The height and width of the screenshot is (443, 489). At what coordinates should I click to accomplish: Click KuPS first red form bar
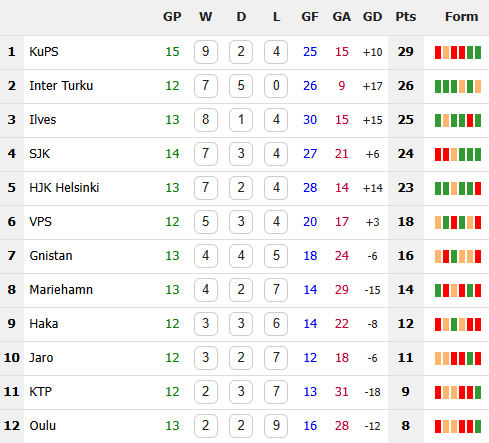pos(438,52)
